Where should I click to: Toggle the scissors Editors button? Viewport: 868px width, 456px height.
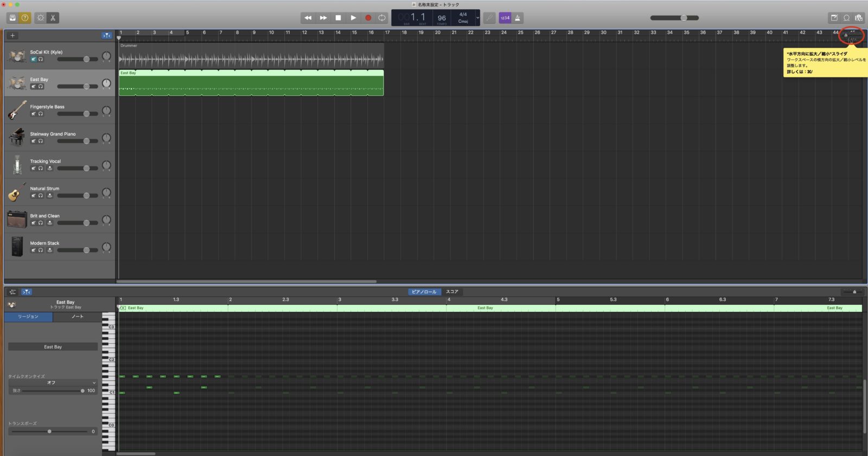[53, 18]
